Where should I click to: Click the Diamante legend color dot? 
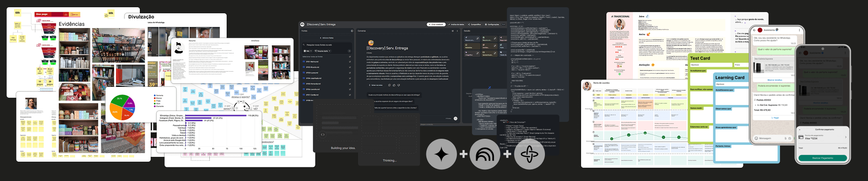pos(155,106)
